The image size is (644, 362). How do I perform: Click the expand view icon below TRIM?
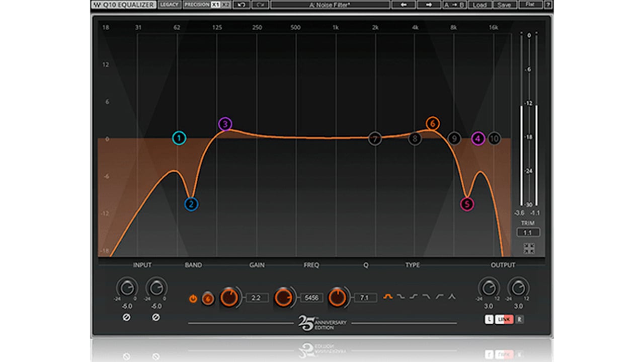coord(528,248)
